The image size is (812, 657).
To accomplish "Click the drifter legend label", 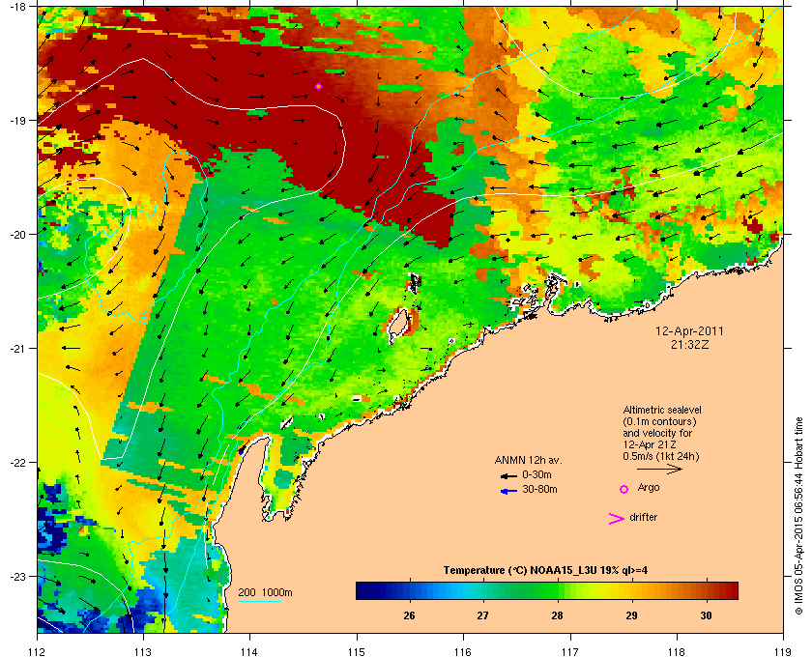I will [644, 517].
